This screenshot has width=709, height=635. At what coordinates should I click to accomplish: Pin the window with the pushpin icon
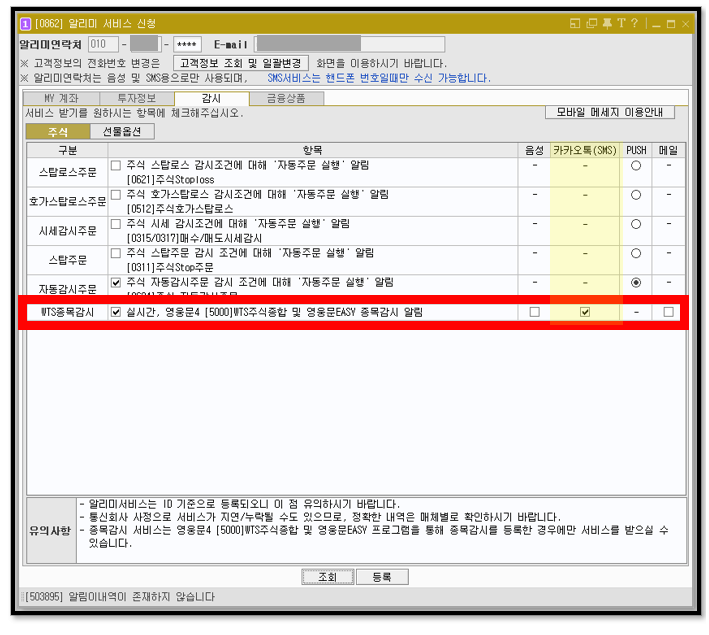click(607, 24)
